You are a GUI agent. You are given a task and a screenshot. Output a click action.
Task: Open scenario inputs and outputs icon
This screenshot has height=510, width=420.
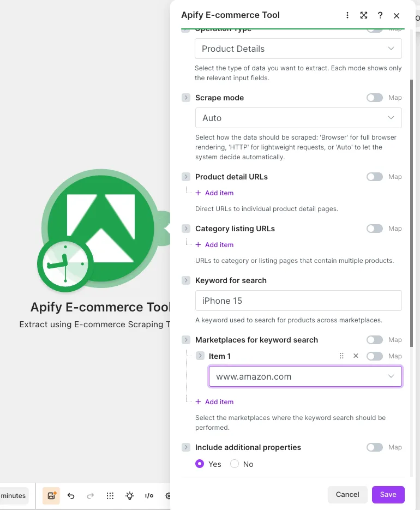(x=149, y=496)
